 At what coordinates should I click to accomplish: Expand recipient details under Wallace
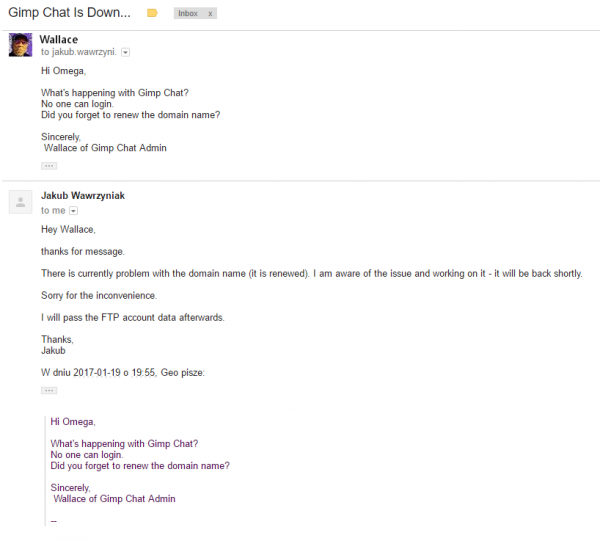point(126,52)
